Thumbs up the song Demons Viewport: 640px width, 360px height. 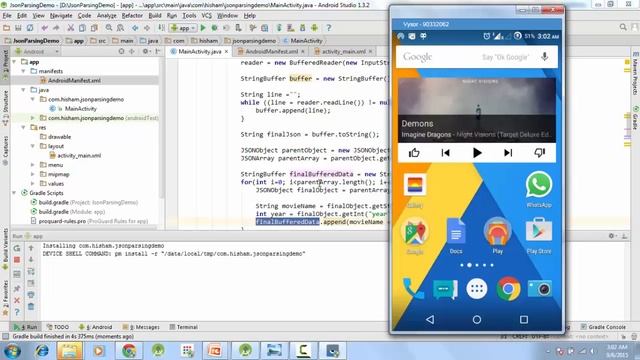pos(414,153)
